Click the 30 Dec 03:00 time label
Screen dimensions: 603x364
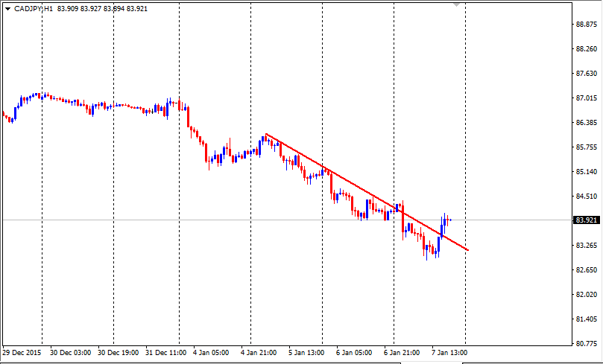click(x=70, y=353)
